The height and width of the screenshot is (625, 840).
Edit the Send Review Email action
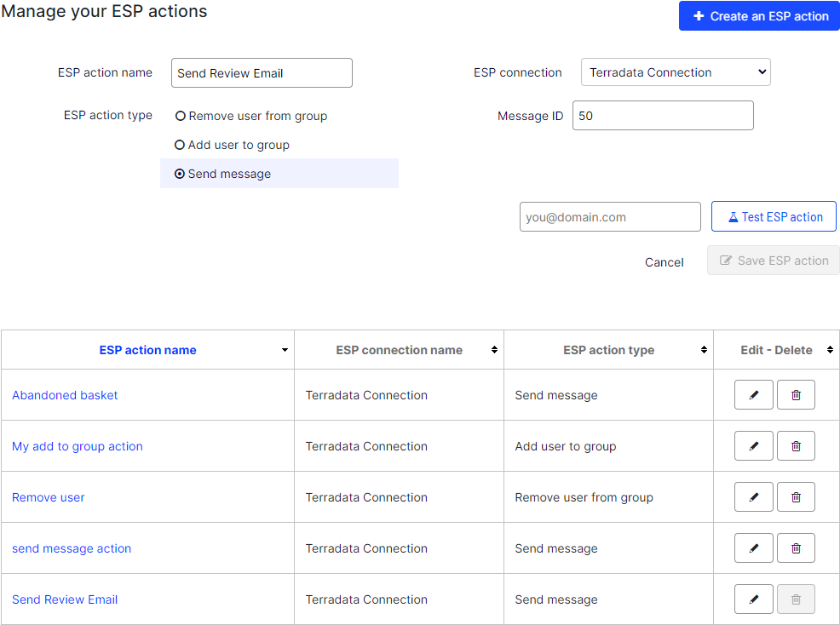753,599
